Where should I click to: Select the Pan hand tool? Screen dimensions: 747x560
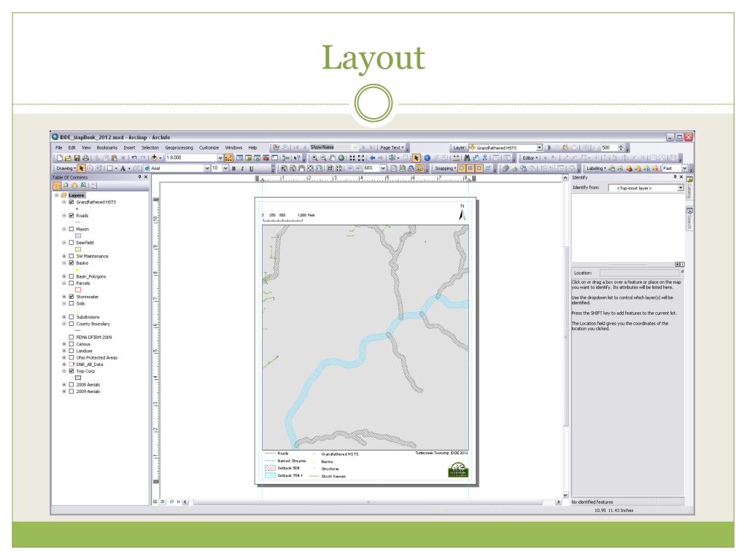click(333, 158)
